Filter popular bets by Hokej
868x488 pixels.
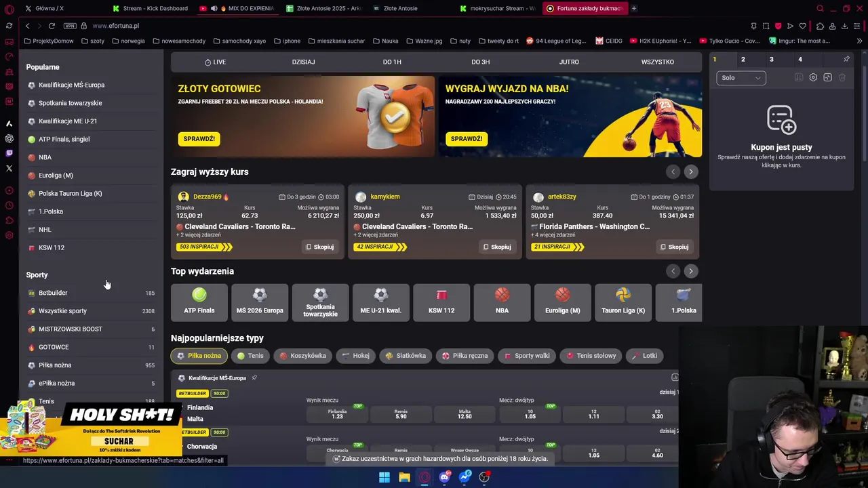(356, 355)
